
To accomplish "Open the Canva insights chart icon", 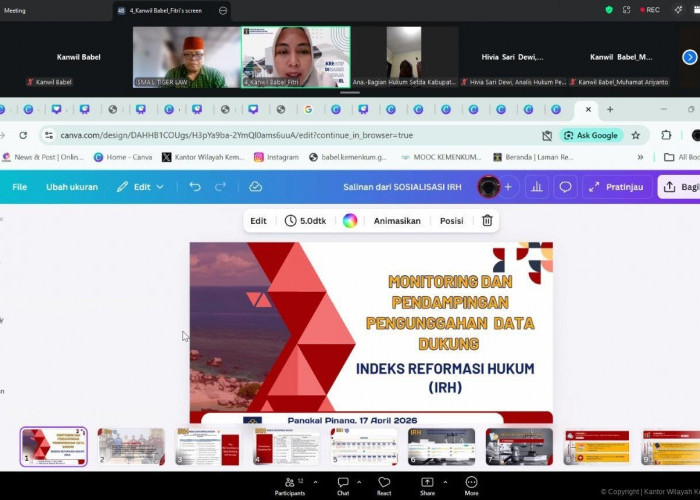I will coord(537,187).
